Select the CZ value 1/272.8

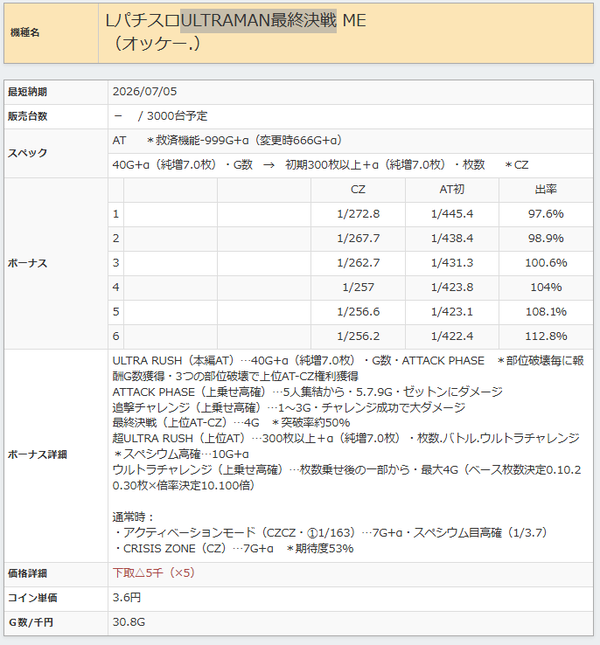358,214
